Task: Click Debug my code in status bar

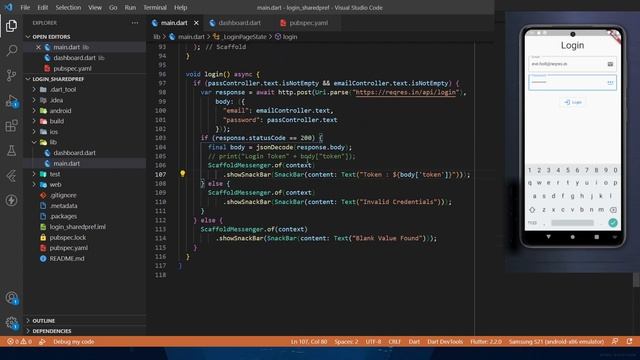Action: pyautogui.click(x=73, y=342)
